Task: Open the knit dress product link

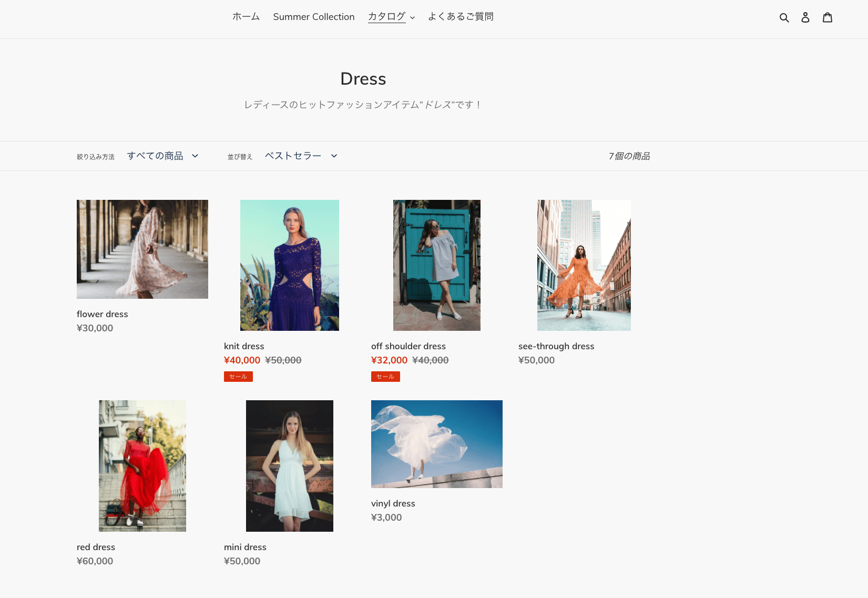Action: [x=244, y=346]
